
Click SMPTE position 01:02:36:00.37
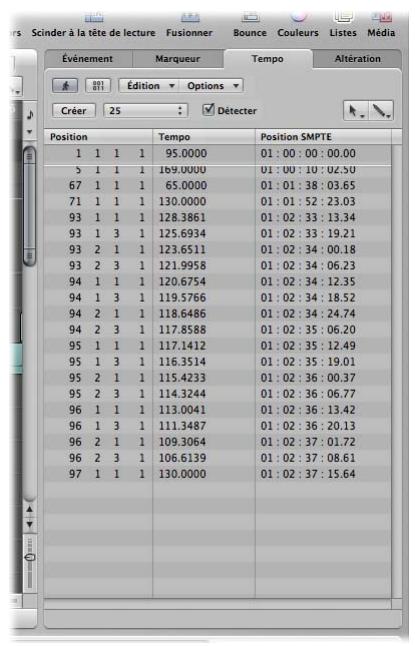(x=308, y=378)
